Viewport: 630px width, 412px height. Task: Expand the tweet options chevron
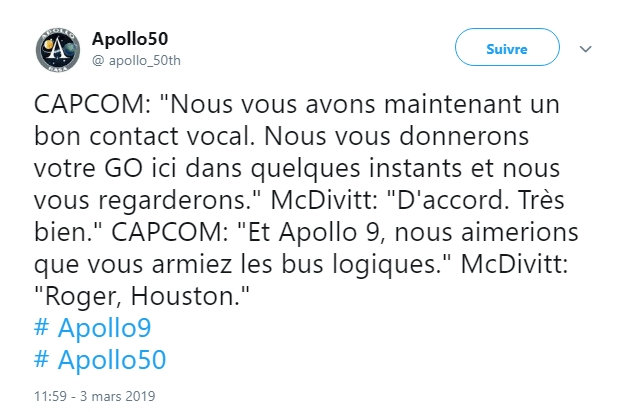click(588, 48)
